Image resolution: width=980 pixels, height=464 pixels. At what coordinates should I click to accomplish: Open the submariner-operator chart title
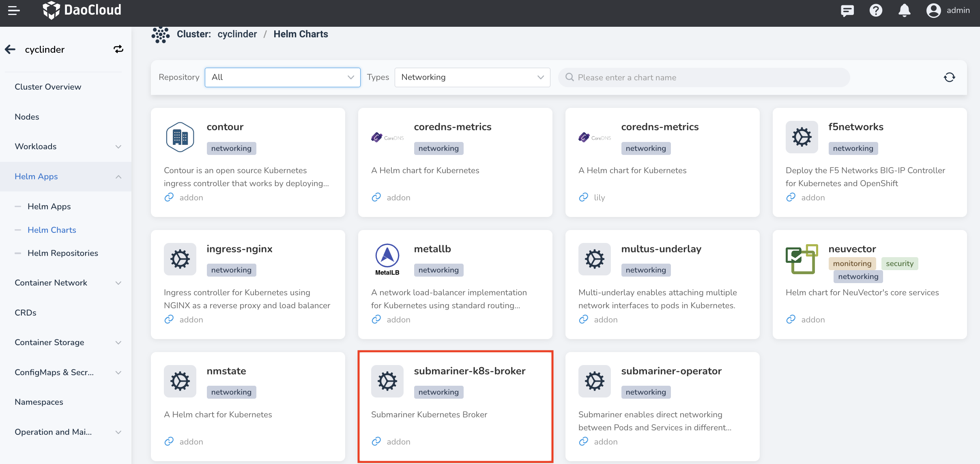coord(671,371)
